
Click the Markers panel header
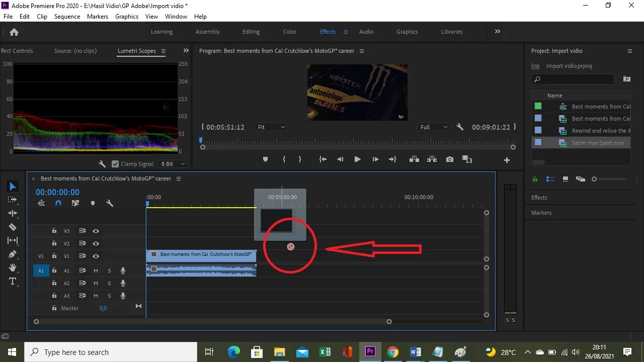pyautogui.click(x=541, y=213)
